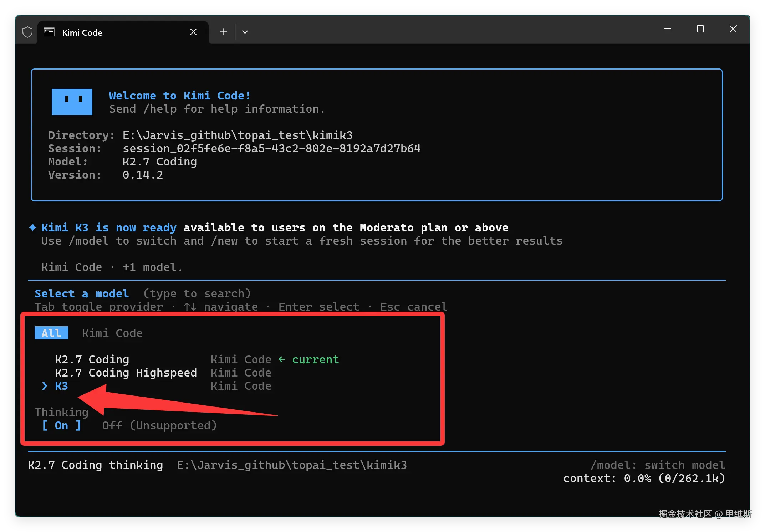Close the Kimi Code tab
765x532 pixels.
point(193,32)
